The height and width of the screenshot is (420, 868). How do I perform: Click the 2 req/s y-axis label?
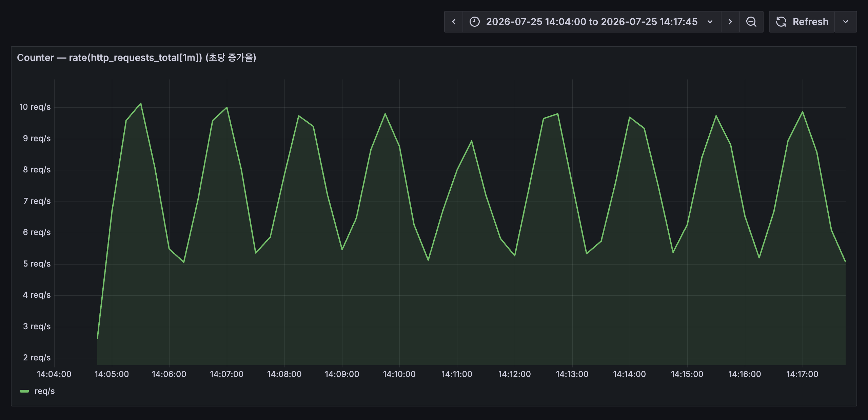pos(37,358)
